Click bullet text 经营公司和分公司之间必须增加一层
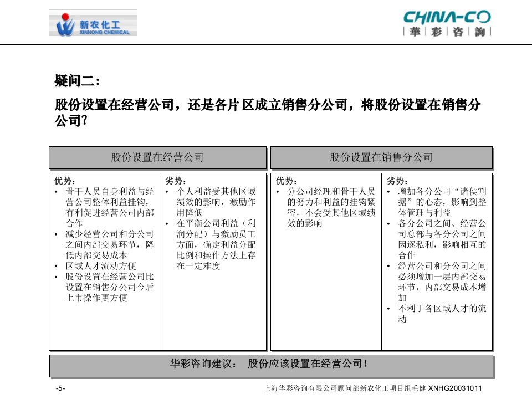Viewport: 532px width, 399px height. [442, 282]
